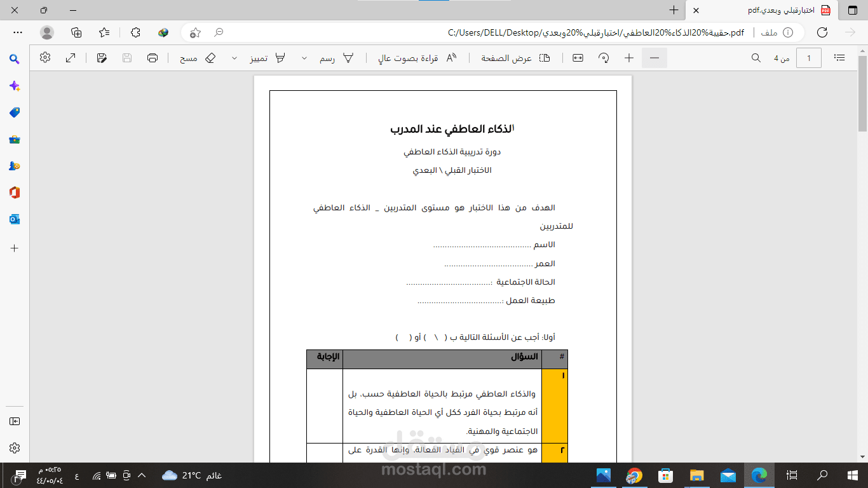The width and height of the screenshot is (868, 488).
Task: Click the address bar zoom indicator icon
Action: coord(219,32)
